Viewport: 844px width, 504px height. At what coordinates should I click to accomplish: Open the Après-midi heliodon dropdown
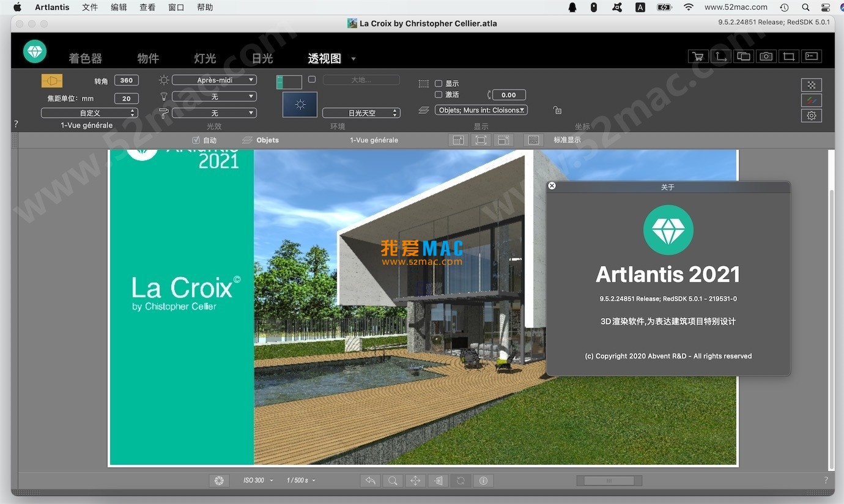214,80
